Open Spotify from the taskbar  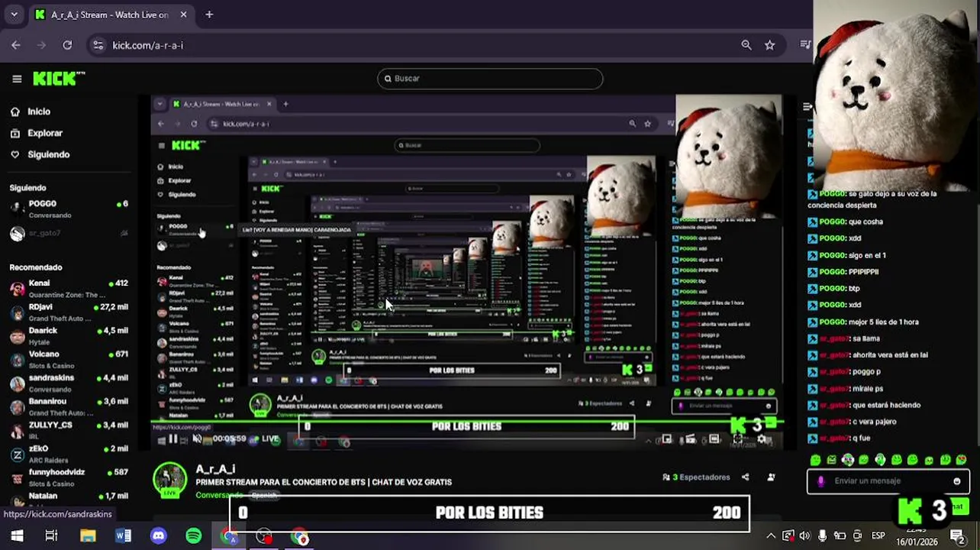pos(193,536)
